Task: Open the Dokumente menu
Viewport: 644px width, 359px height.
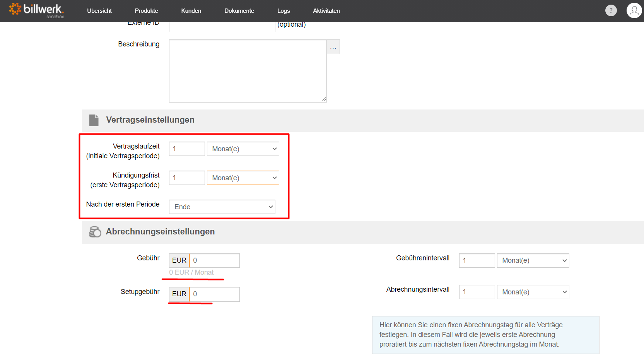Action: tap(239, 11)
